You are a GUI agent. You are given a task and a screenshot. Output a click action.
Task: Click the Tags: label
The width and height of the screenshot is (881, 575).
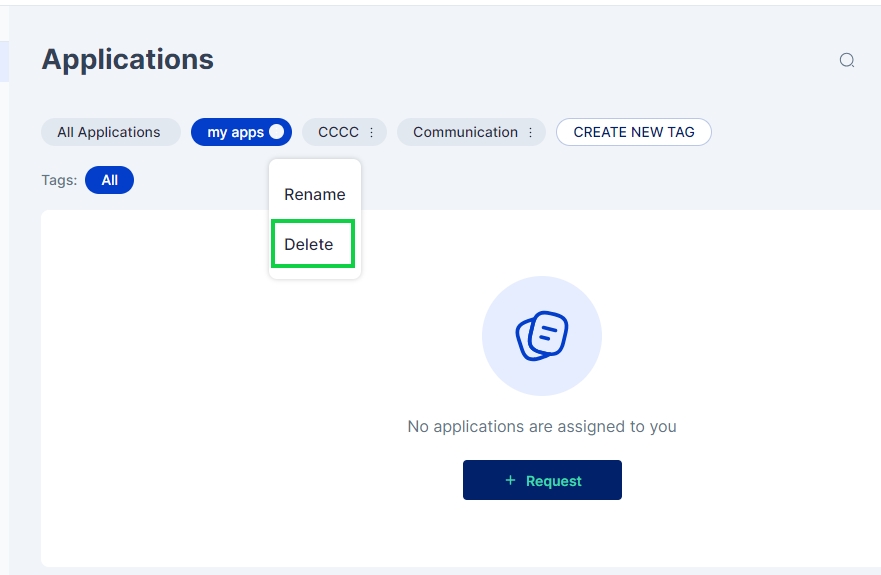[x=59, y=180]
